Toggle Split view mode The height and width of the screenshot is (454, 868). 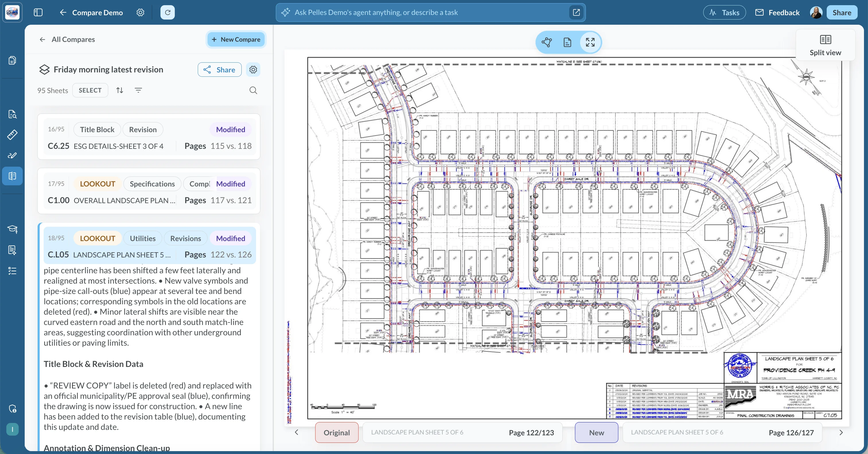click(x=825, y=45)
